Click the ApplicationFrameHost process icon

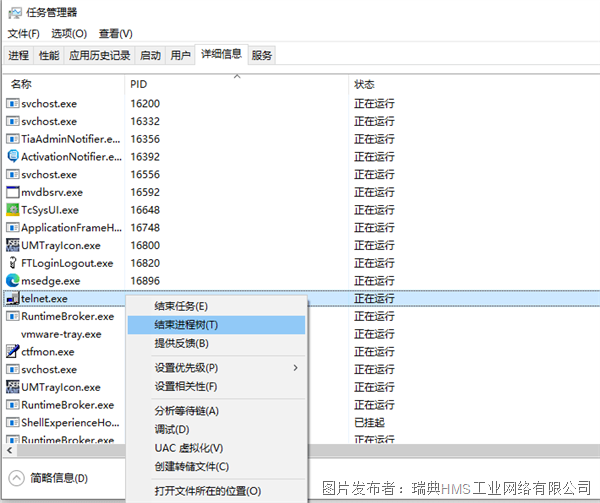click(x=13, y=228)
